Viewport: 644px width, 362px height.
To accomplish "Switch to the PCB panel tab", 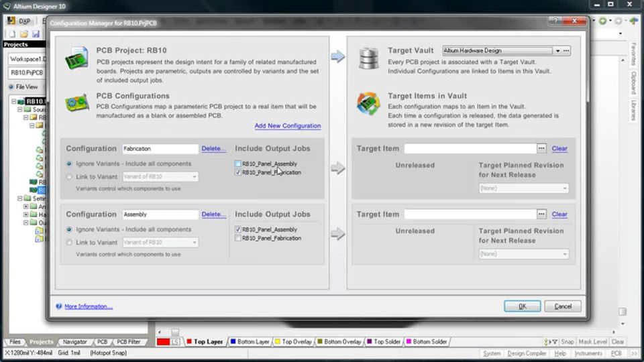I will pos(102,341).
